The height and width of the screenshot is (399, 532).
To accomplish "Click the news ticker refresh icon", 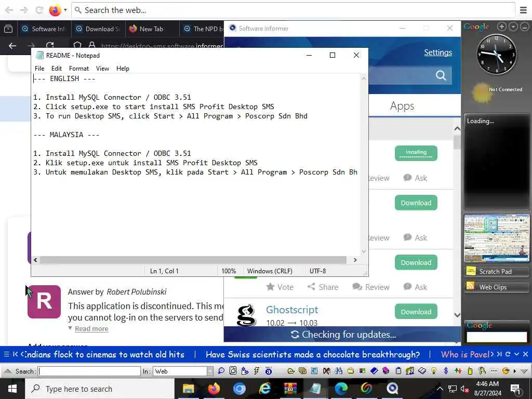I will pos(508,354).
